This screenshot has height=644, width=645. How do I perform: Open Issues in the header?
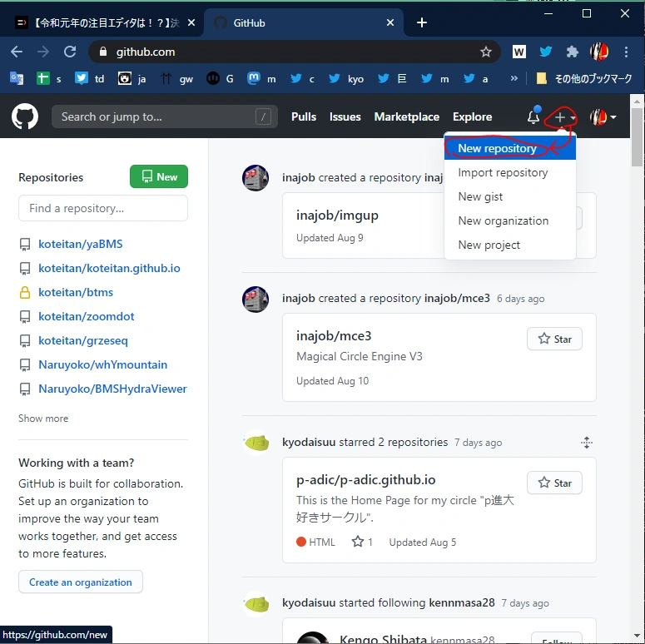pos(345,116)
